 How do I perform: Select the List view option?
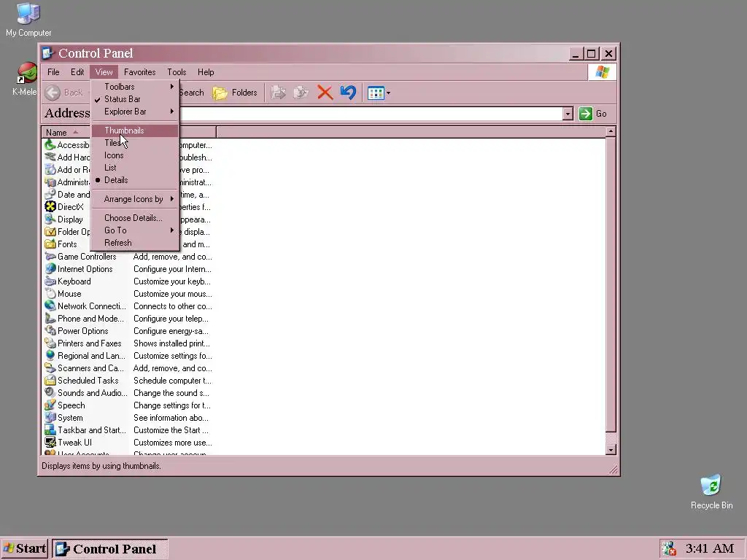[x=135, y=168]
